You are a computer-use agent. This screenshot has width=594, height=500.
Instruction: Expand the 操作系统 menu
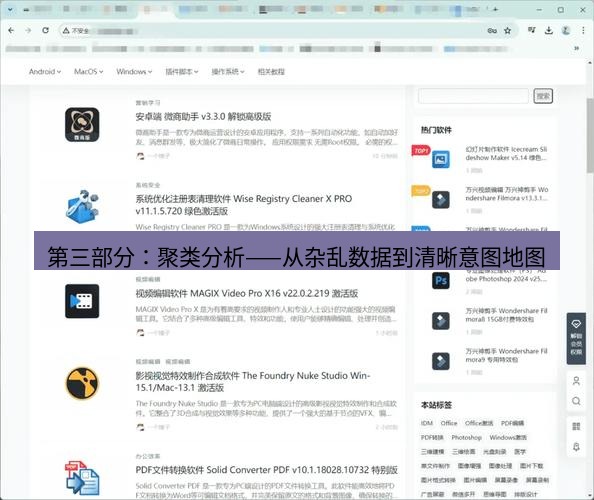228,72
